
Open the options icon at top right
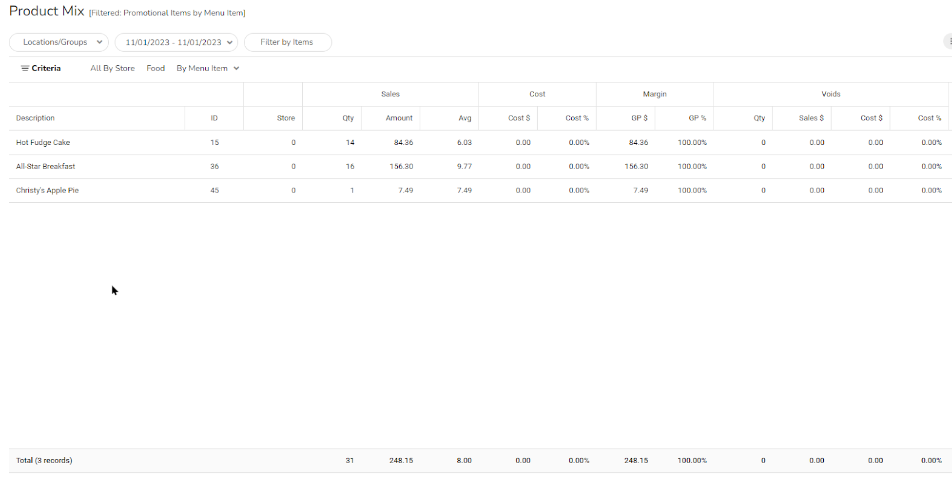click(947, 42)
